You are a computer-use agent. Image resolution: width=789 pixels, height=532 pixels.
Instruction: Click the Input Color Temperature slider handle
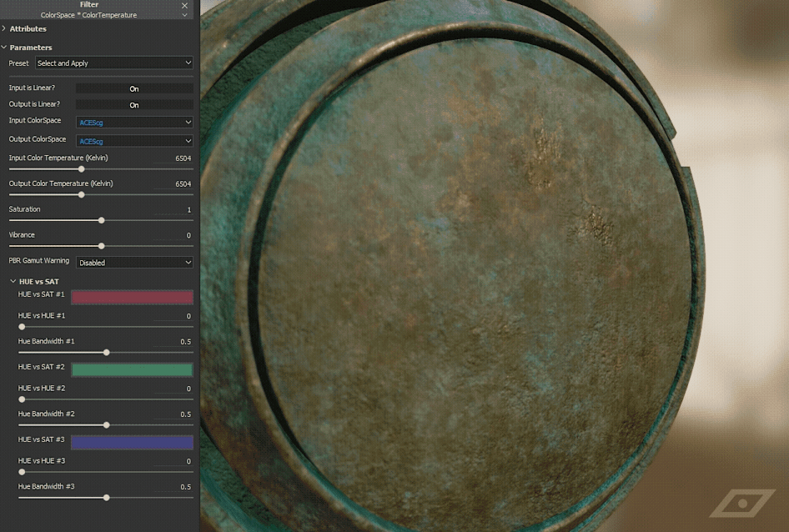[82, 169]
